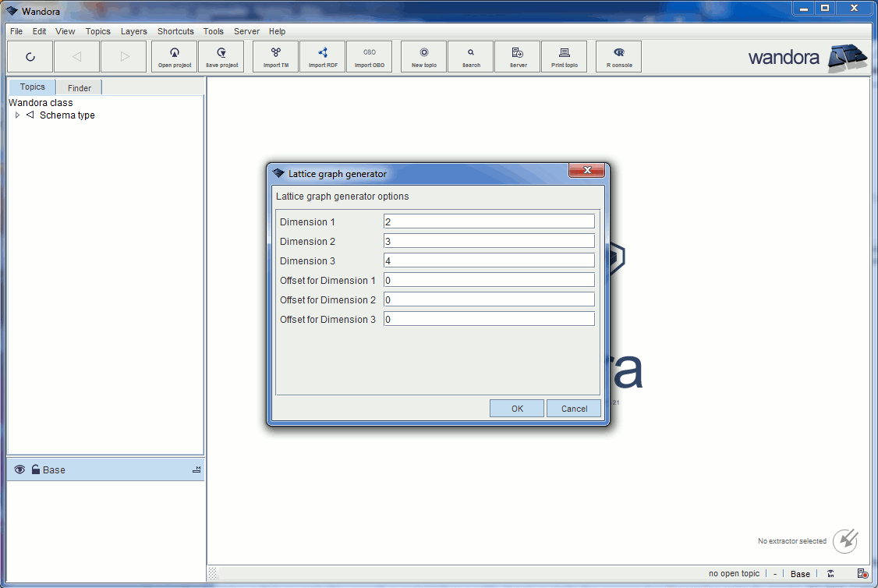Click the Import RDF toolbar icon
This screenshot has width=878, height=588.
pyautogui.click(x=323, y=56)
